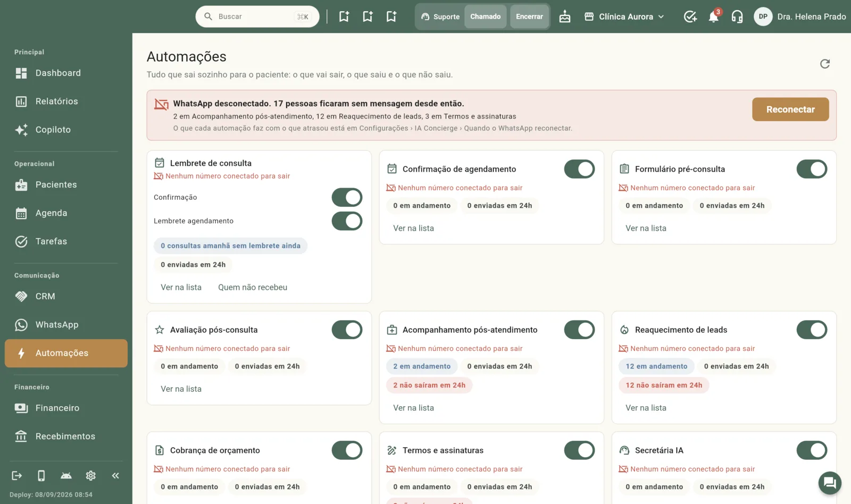Toggle Cobrança de orçamento automation
Screen dimensions: 851x504
[347, 450]
